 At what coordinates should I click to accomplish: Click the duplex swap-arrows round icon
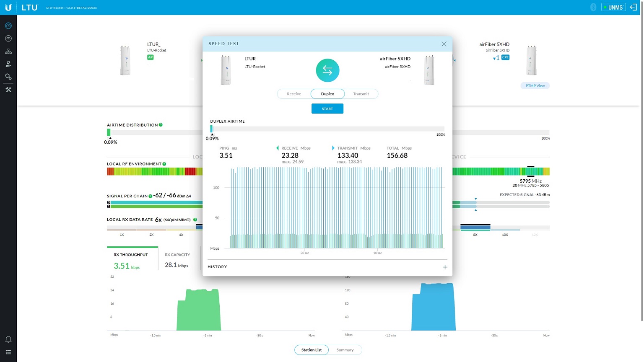(x=327, y=70)
